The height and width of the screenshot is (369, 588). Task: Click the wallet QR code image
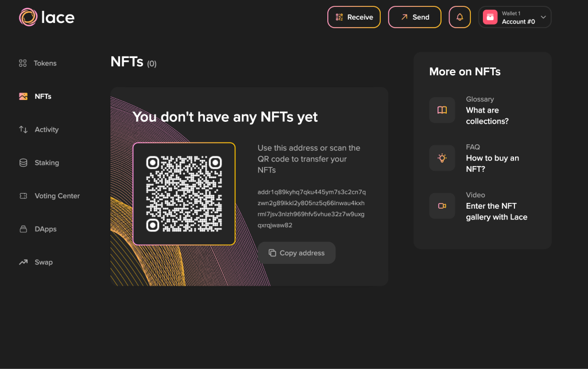[184, 194]
